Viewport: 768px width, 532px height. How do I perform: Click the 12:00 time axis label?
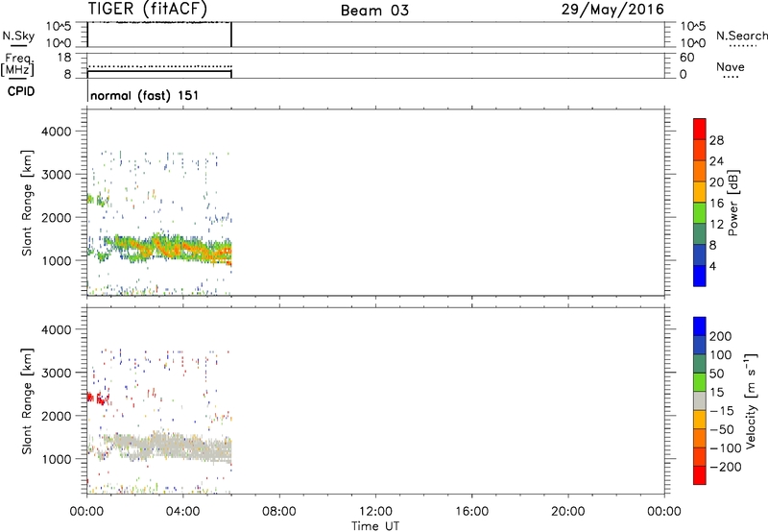pyautogui.click(x=375, y=512)
